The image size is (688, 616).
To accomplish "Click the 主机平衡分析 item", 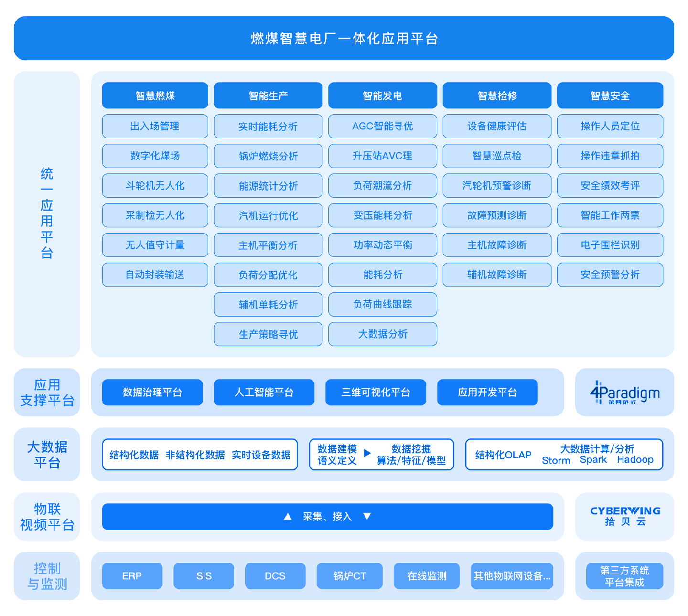I will (x=268, y=245).
